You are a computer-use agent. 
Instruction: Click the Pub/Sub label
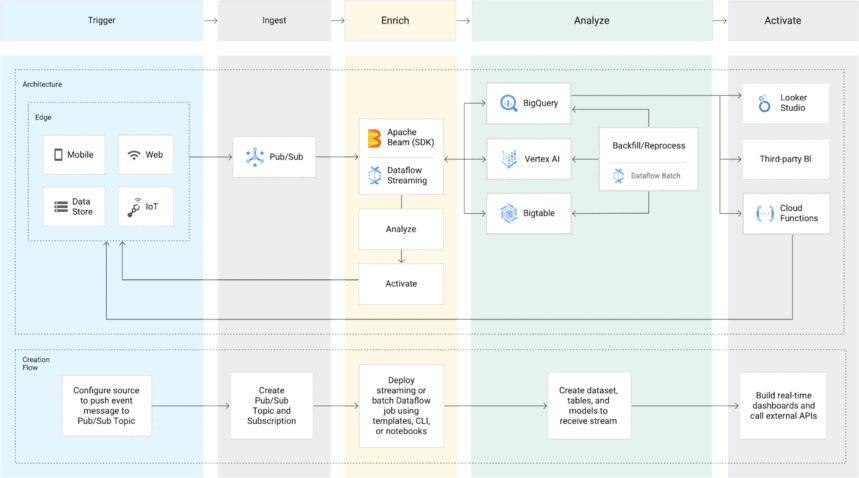pos(286,157)
